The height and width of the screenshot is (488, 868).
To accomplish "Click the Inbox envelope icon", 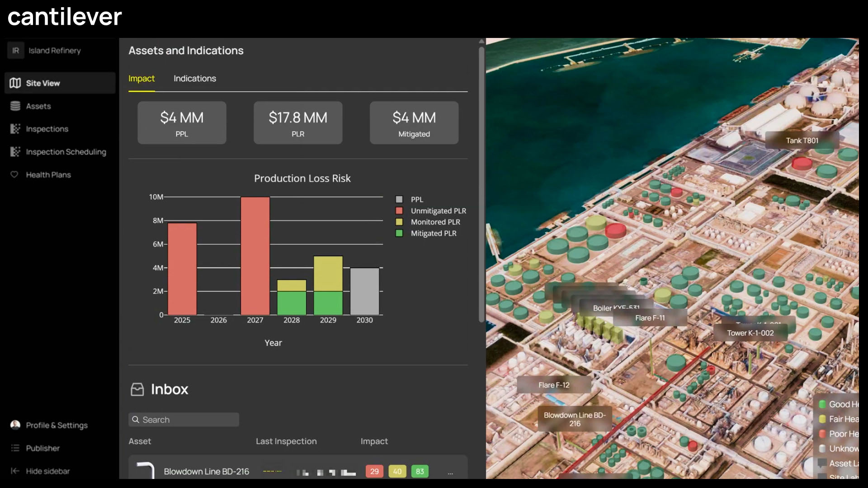I will point(137,389).
